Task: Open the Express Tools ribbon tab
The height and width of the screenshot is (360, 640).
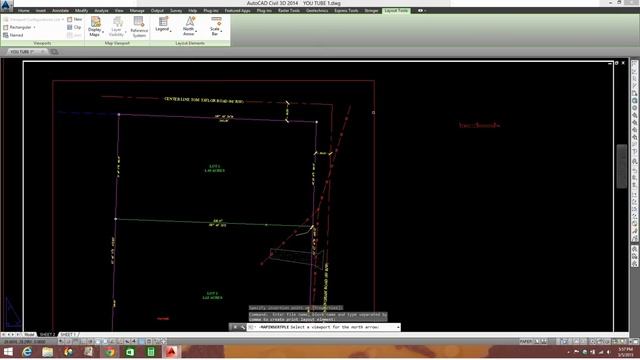Action: pyautogui.click(x=346, y=11)
